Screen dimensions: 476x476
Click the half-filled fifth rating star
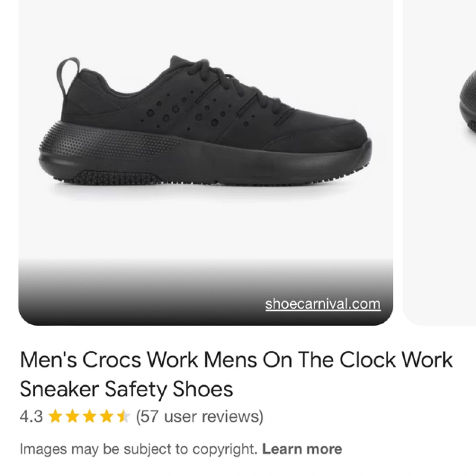124,416
